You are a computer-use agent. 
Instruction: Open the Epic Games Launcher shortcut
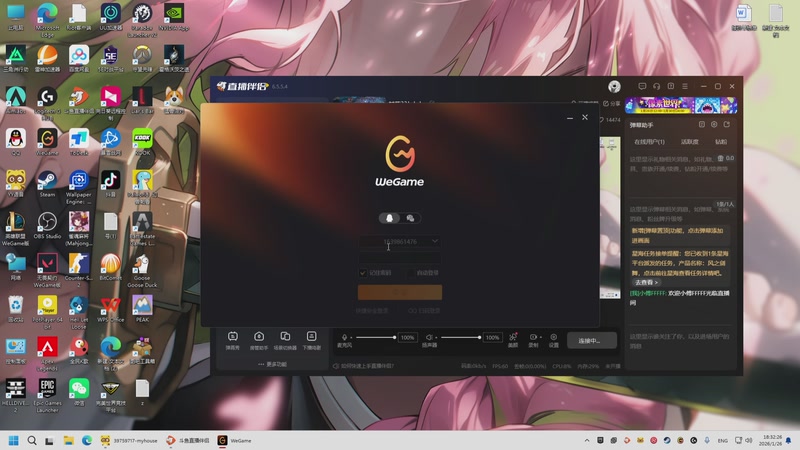click(x=47, y=396)
